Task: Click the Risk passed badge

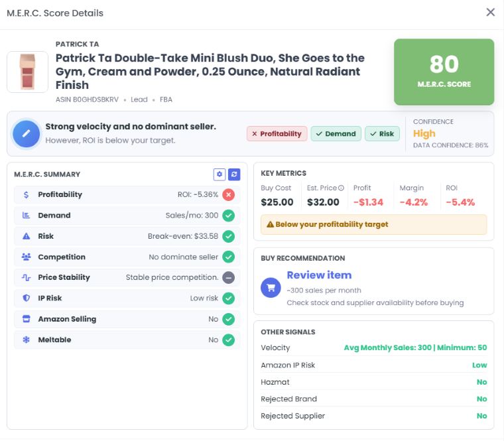Action: click(382, 134)
